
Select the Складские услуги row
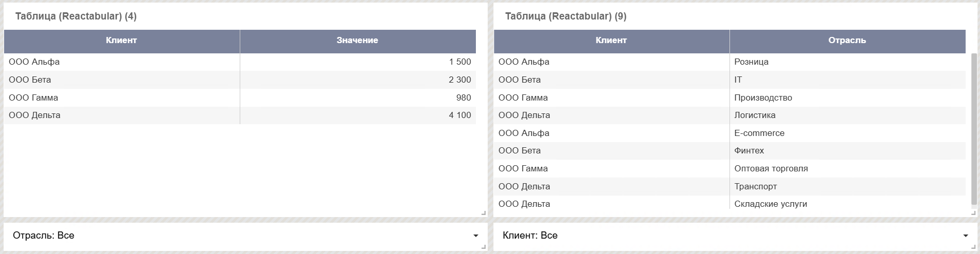(729, 204)
